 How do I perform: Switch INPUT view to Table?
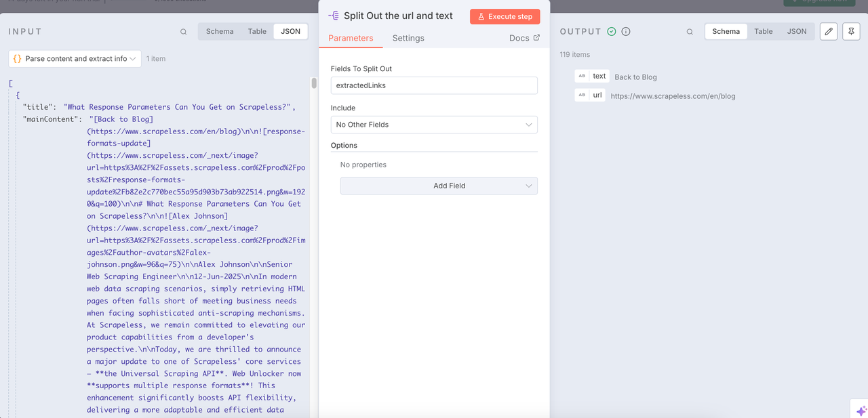[x=257, y=32]
